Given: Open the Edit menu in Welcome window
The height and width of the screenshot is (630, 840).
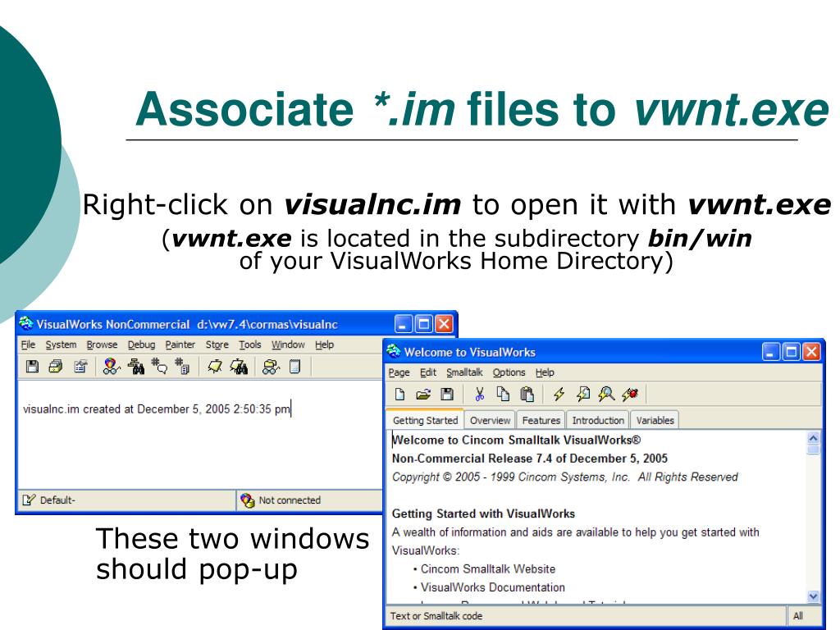Looking at the screenshot, I should click(428, 372).
